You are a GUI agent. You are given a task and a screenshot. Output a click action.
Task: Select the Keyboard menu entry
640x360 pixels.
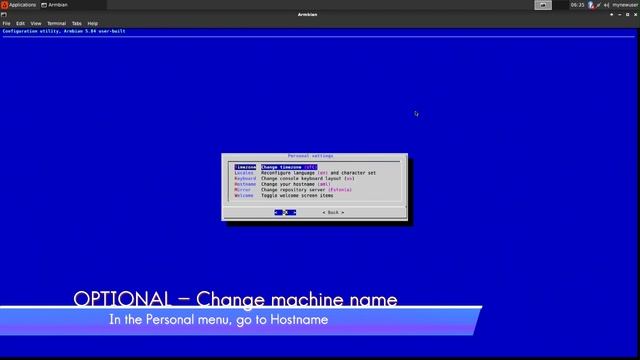pyautogui.click(x=245, y=179)
